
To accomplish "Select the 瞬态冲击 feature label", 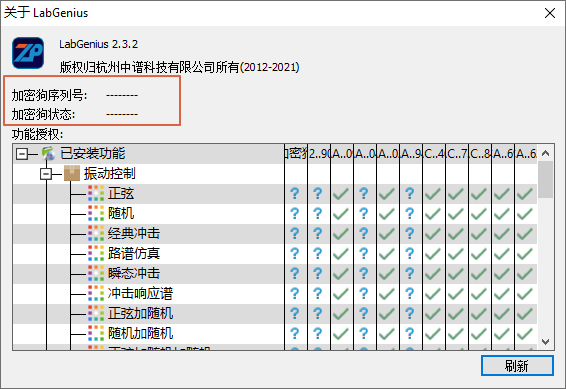I will (134, 274).
